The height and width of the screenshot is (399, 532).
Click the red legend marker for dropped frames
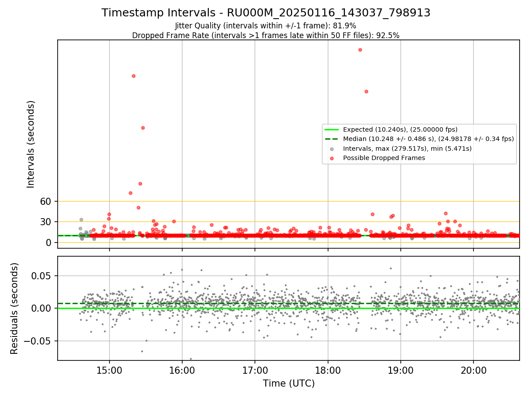(x=332, y=158)
